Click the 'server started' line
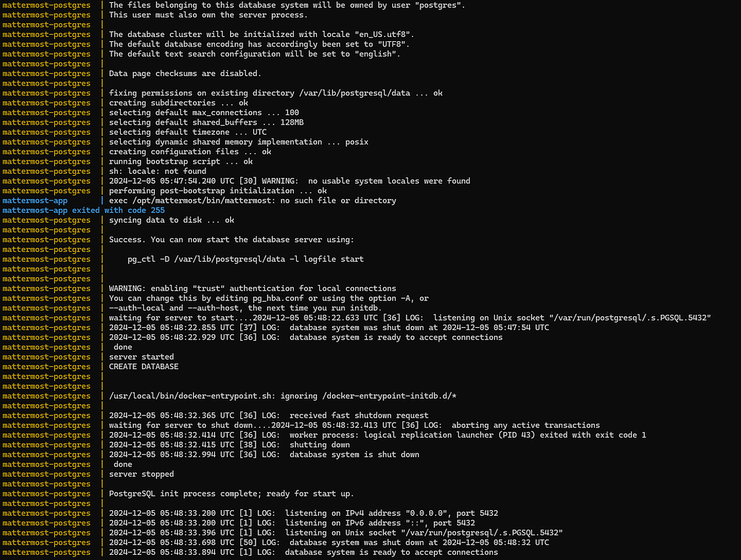The width and height of the screenshot is (741, 560). [x=141, y=357]
